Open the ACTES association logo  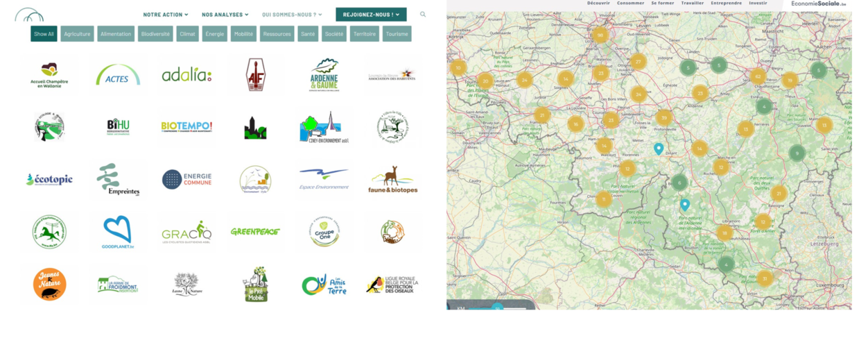[x=118, y=75]
